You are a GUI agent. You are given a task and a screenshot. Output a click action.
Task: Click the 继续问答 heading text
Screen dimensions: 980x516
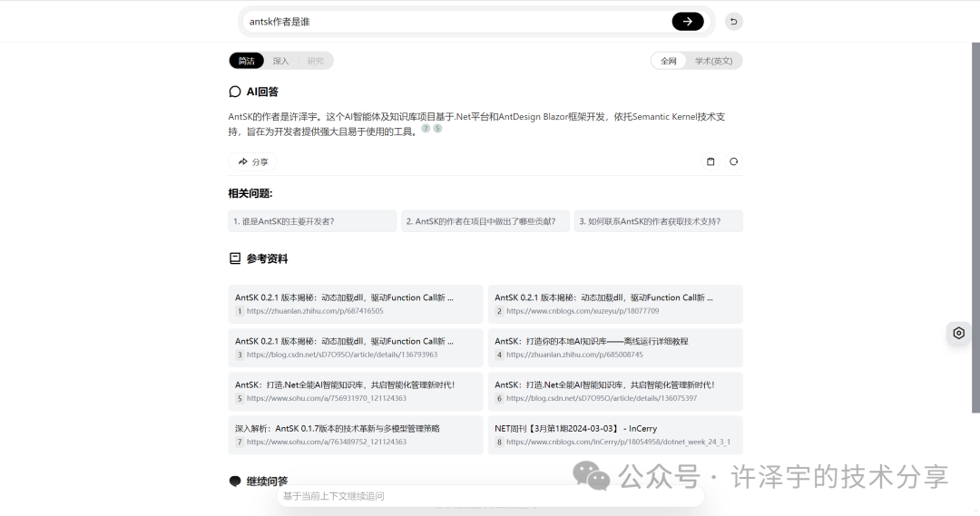point(267,481)
